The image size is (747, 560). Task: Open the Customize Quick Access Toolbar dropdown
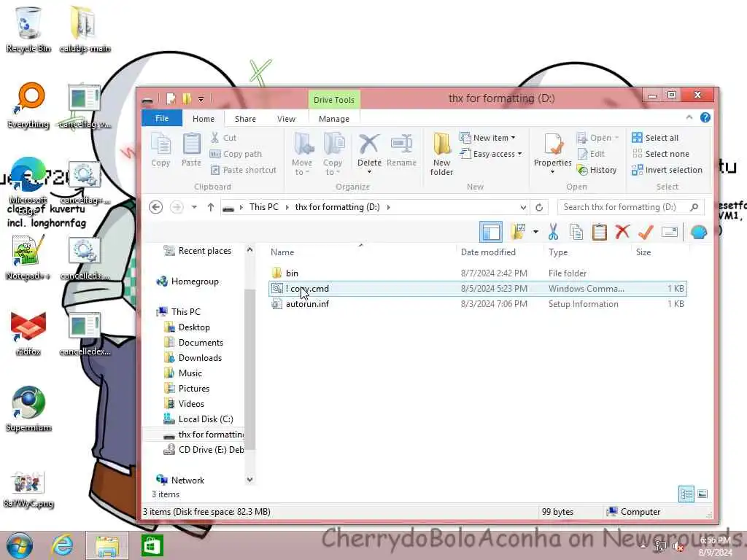201,99
